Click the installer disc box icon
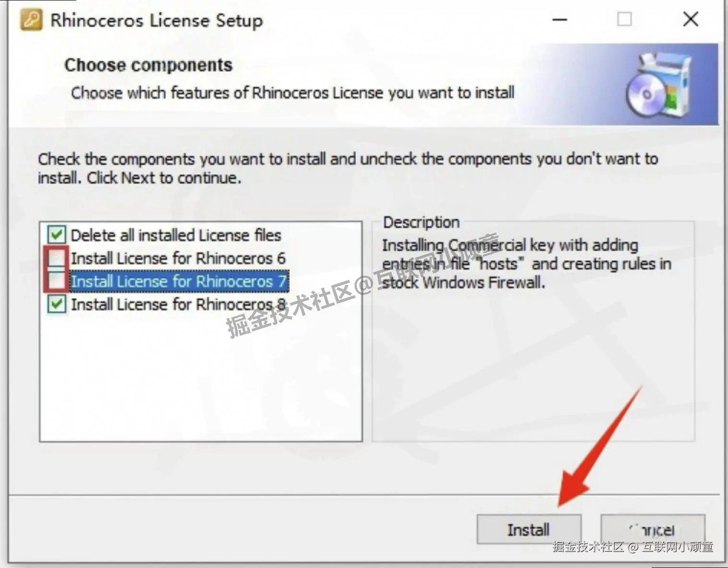This screenshot has width=728, height=568. click(x=659, y=85)
